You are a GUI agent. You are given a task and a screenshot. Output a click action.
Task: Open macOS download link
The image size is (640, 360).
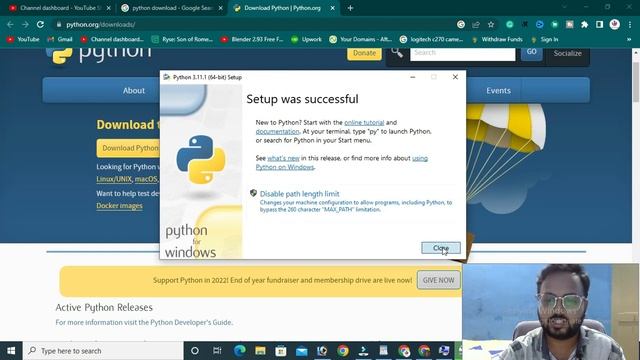click(146, 179)
